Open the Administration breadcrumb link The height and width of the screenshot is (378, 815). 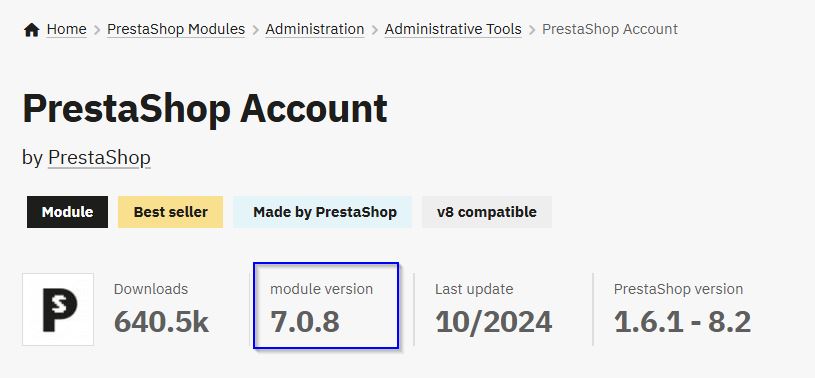point(314,29)
